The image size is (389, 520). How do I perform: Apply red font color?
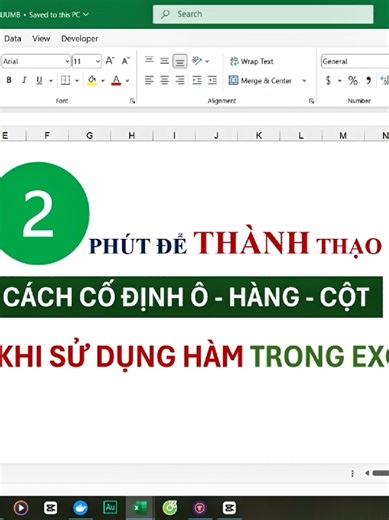coord(116,80)
